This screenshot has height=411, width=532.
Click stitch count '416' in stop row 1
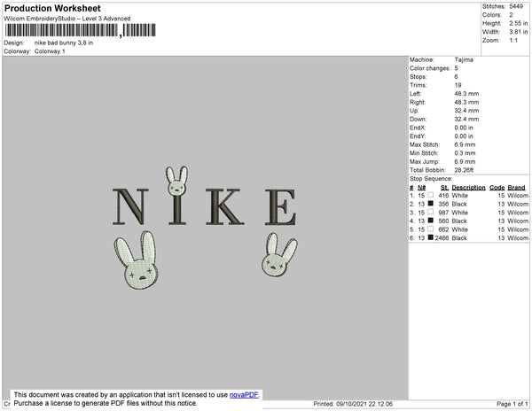tap(443, 196)
